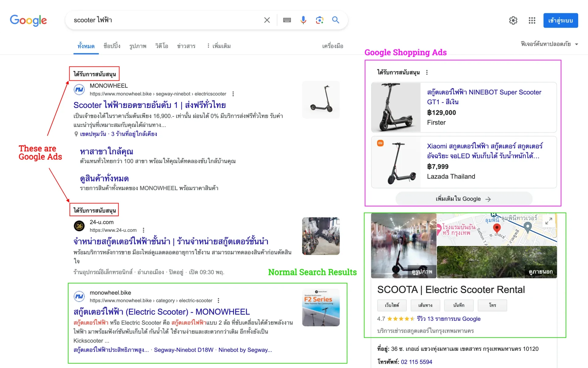Click the เข้าสู่ระบบ sign-in button
Screen dimensions: 588x368
[x=560, y=21]
